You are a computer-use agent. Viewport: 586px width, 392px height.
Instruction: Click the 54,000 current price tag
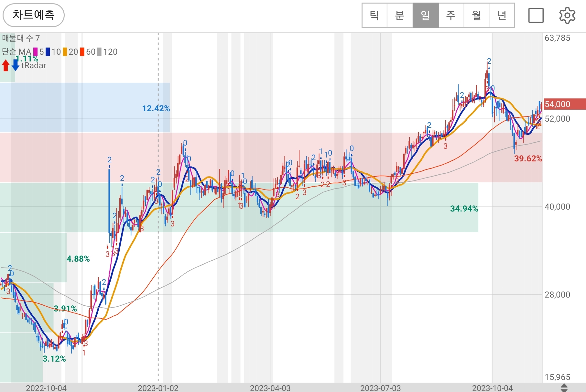pyautogui.click(x=565, y=104)
